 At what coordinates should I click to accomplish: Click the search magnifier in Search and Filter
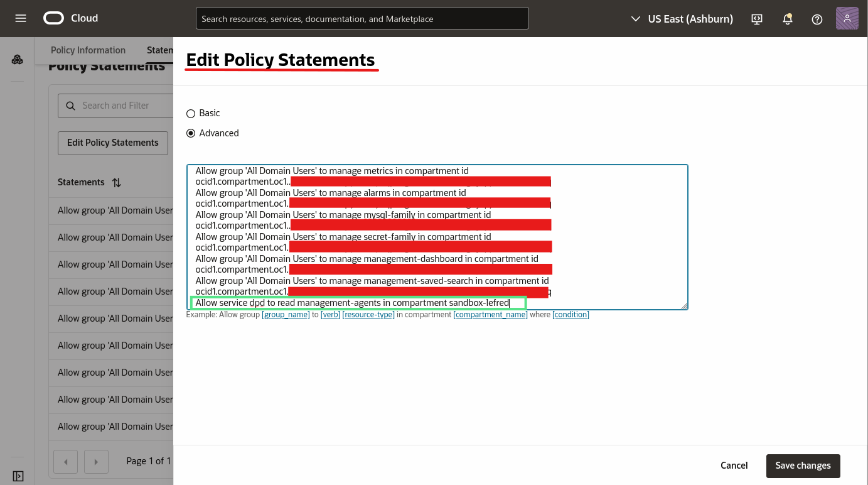(x=70, y=106)
